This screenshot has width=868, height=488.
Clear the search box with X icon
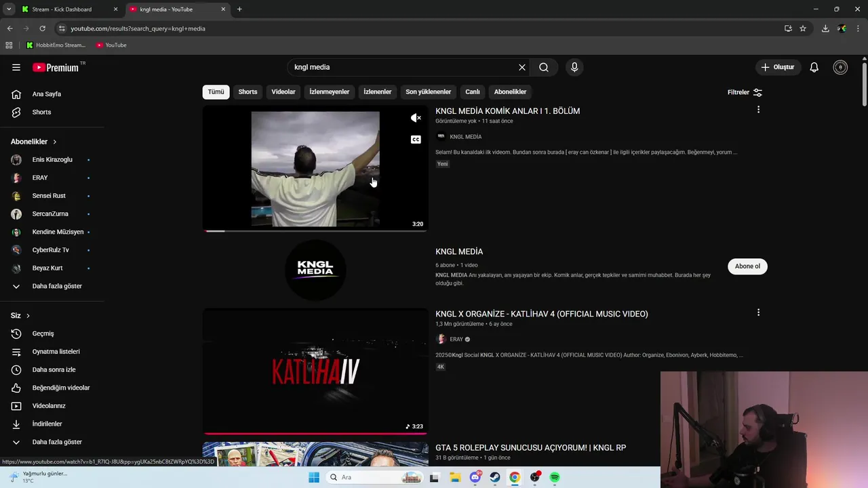(x=522, y=67)
